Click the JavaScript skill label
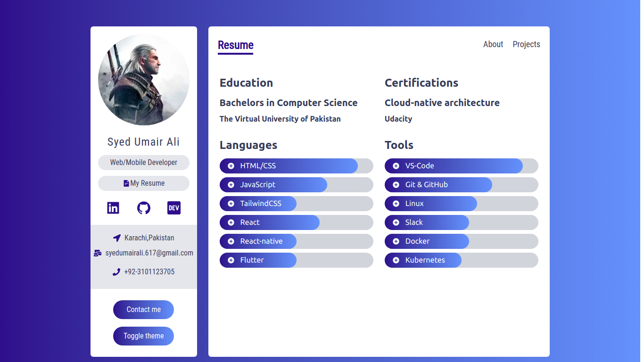This screenshot has height=362, width=644. [x=258, y=185]
